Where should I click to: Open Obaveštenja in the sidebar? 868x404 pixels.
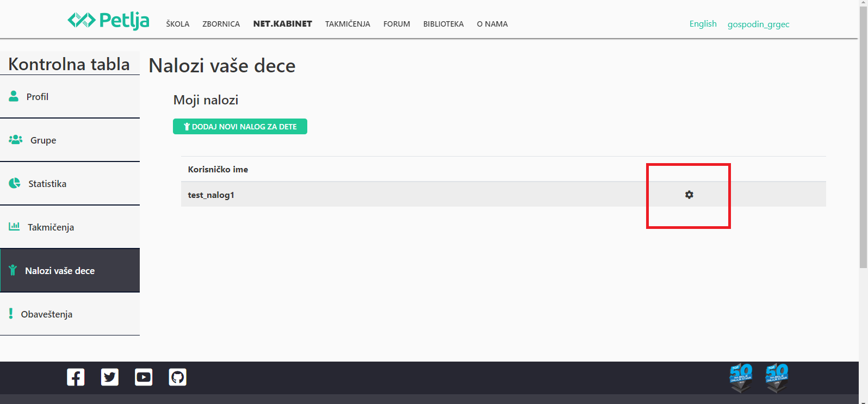point(70,314)
